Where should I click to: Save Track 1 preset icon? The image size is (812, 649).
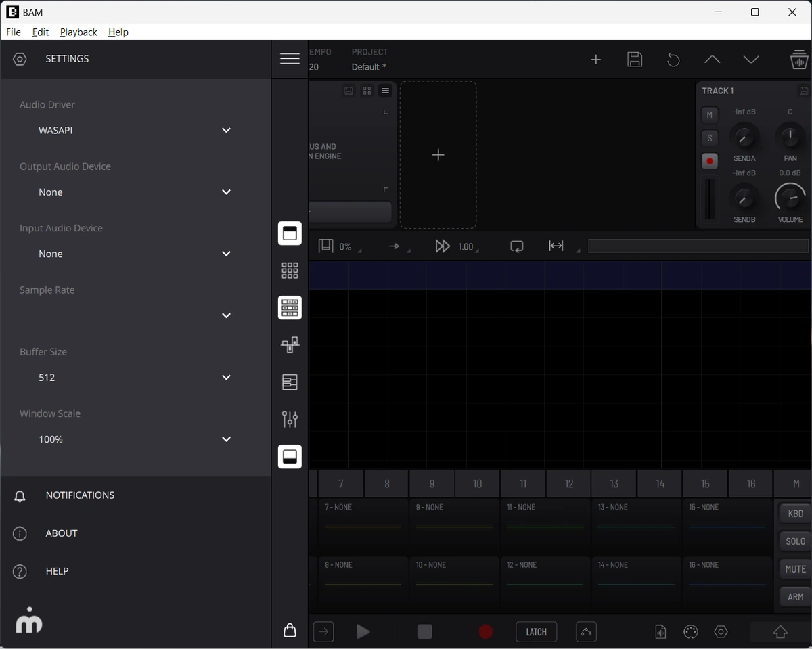point(804,91)
